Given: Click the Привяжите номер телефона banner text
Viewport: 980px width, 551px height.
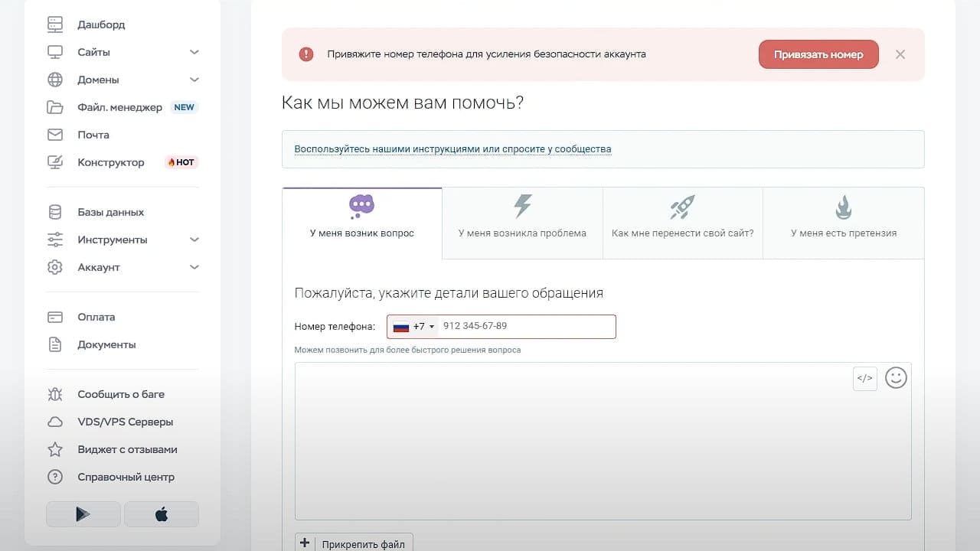Looking at the screenshot, I should point(486,54).
